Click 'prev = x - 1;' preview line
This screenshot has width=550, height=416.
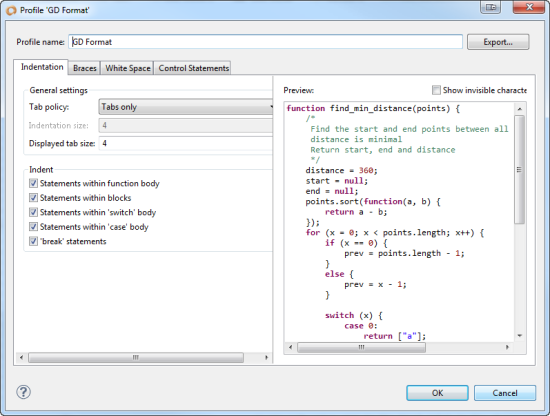(375, 284)
